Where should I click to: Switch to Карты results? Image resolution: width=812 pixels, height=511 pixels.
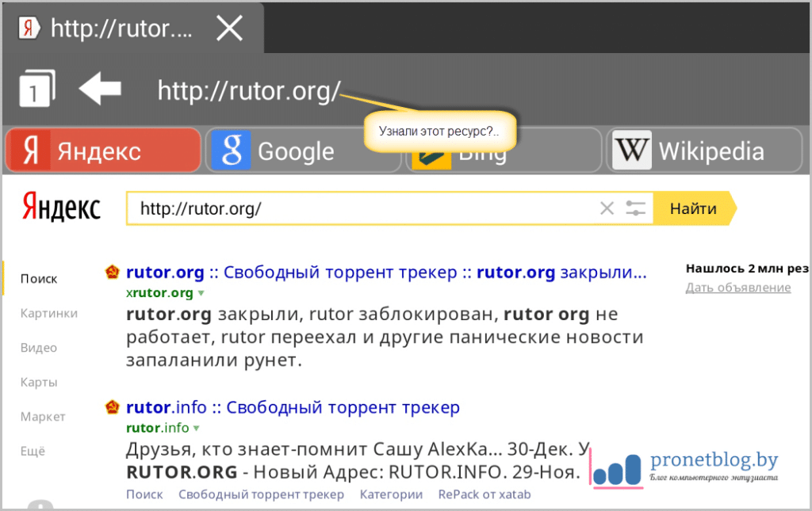pyautogui.click(x=39, y=382)
